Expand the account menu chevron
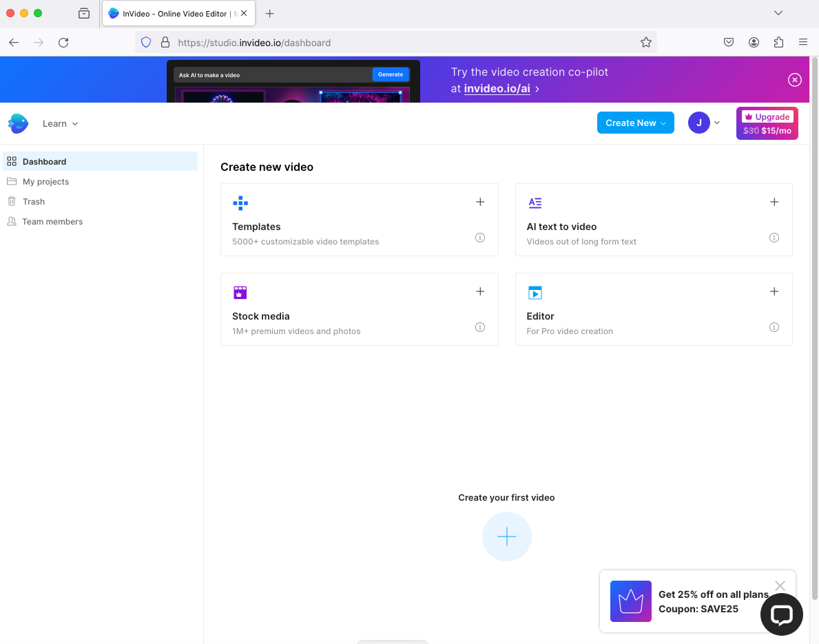The image size is (819, 644). pos(716,123)
